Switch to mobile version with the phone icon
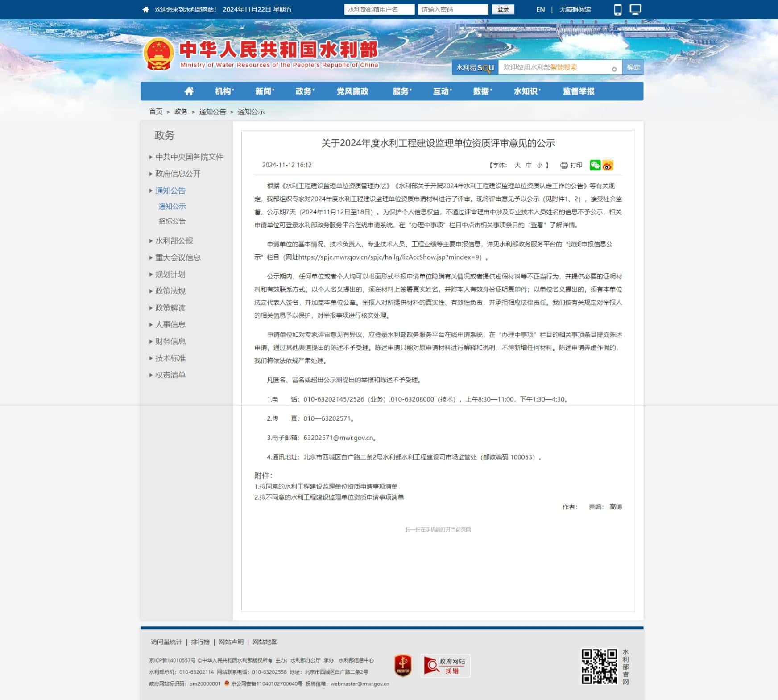Screen dimensions: 778x700 coord(617,10)
